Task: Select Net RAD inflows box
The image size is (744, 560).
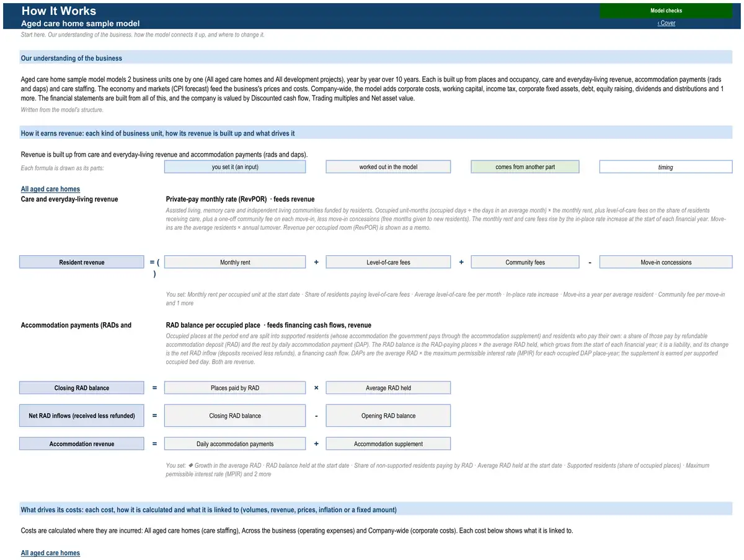Action: pos(82,416)
